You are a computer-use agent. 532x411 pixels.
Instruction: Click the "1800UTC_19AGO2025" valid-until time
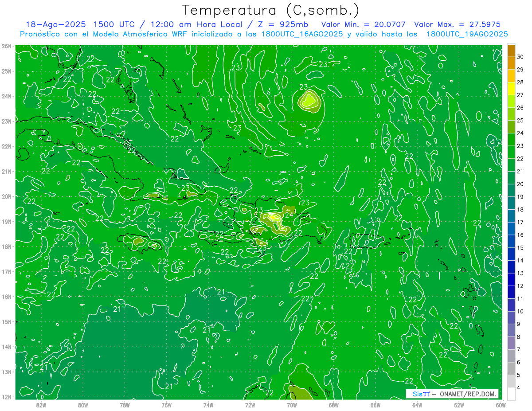pos(467,34)
